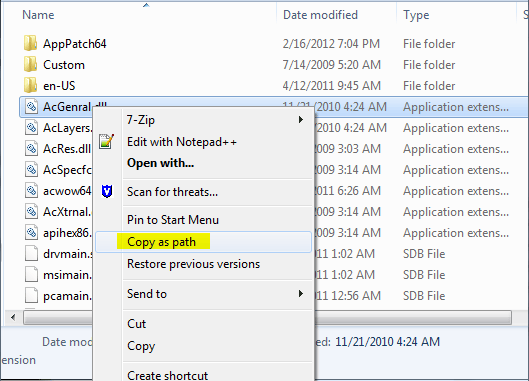
Task: Click the horizontal scrollbar left arrow
Action: point(13,318)
